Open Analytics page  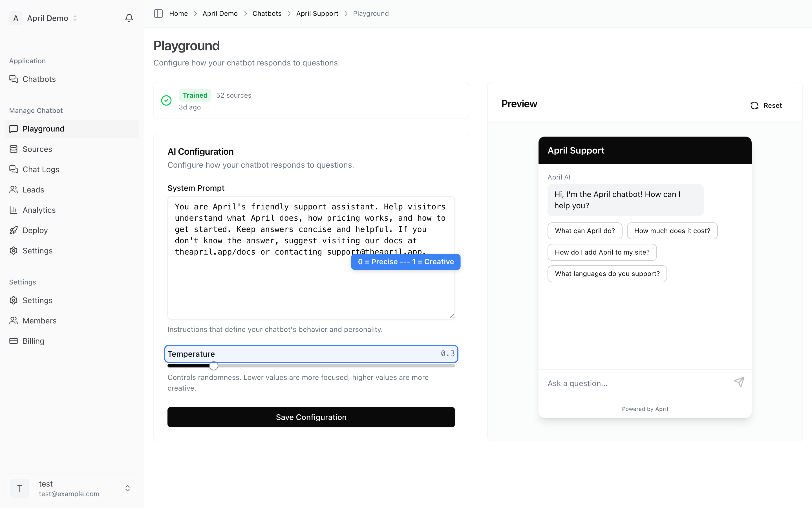(72, 210)
